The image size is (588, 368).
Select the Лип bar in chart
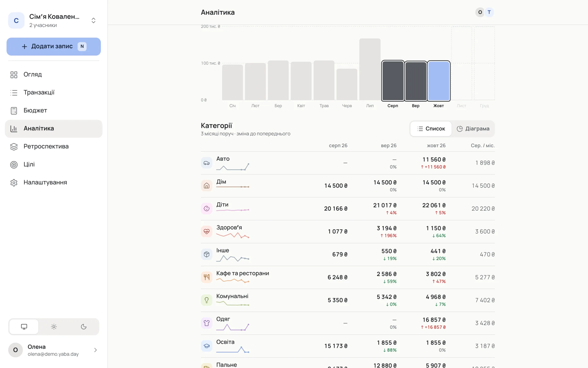[x=370, y=69]
